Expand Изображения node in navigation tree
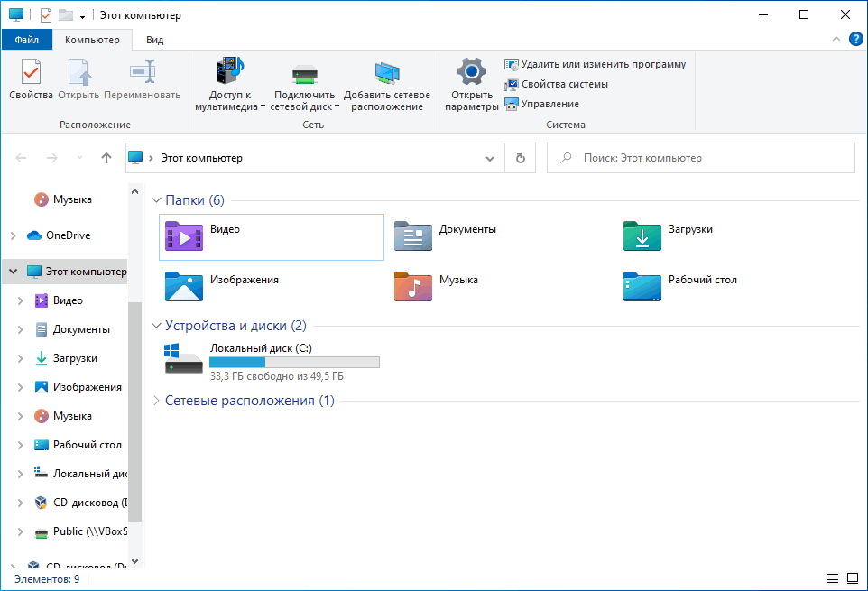Screen dimensions: 868x591 pyautogui.click(x=21, y=387)
